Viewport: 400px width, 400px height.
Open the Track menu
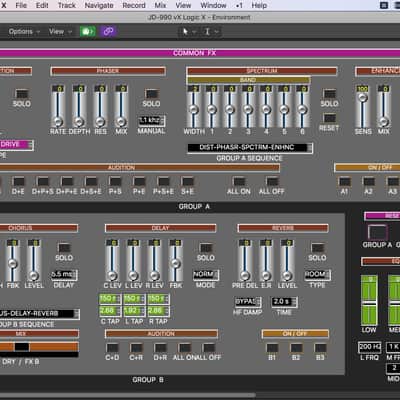pyautogui.click(x=67, y=5)
